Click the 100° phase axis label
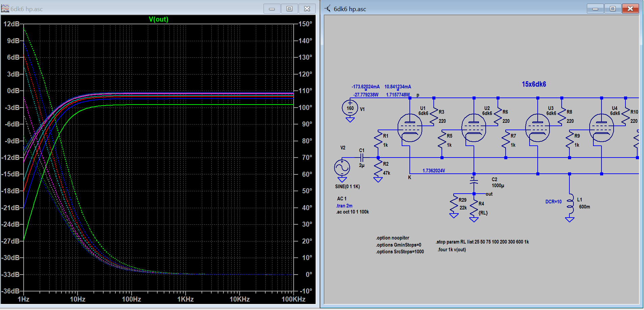 (305, 108)
